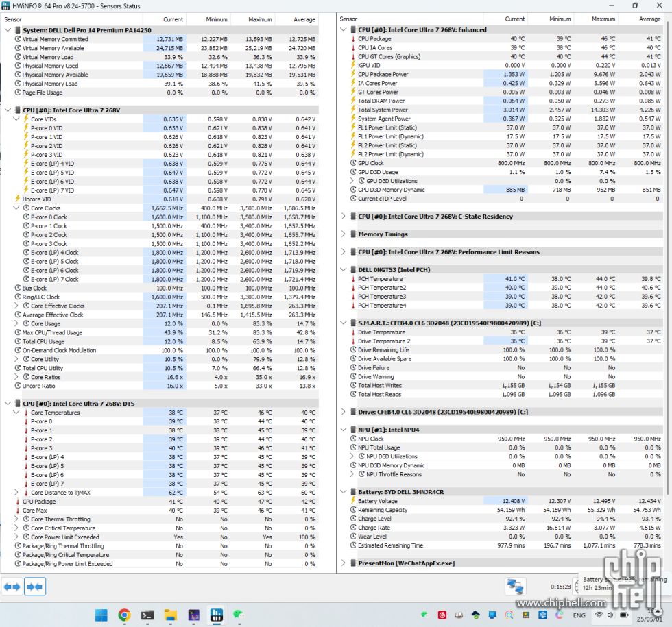Select the E-core (LP) 7 Clock row
This screenshot has width=672, height=627.
160,280
